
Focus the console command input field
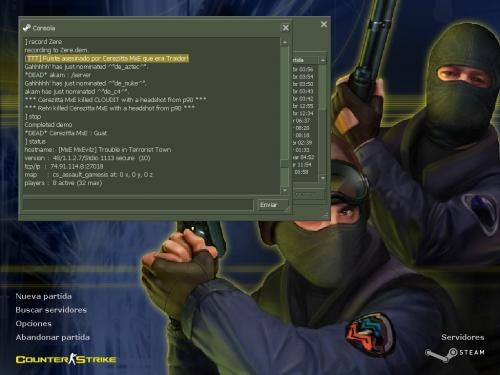pos(138,205)
